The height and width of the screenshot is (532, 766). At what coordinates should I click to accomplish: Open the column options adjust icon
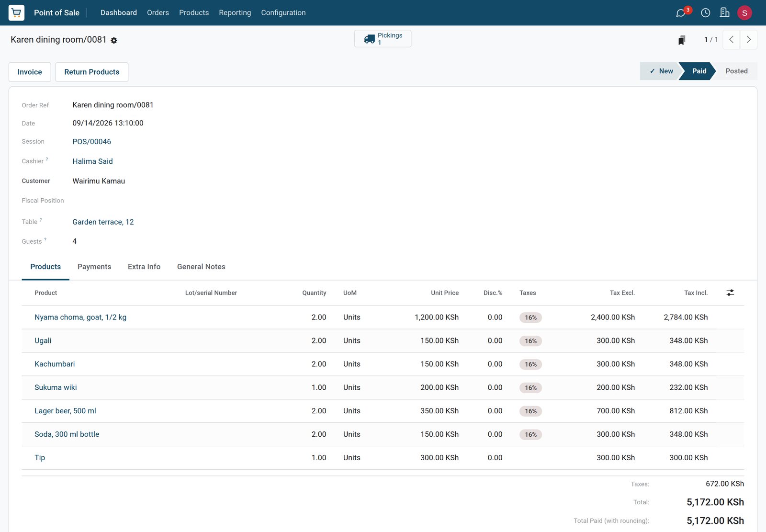point(730,293)
